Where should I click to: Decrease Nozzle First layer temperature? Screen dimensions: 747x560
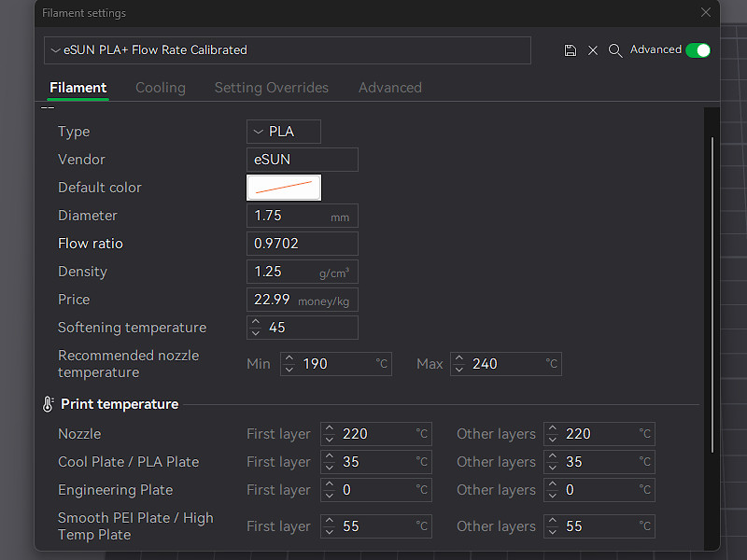[330, 439]
